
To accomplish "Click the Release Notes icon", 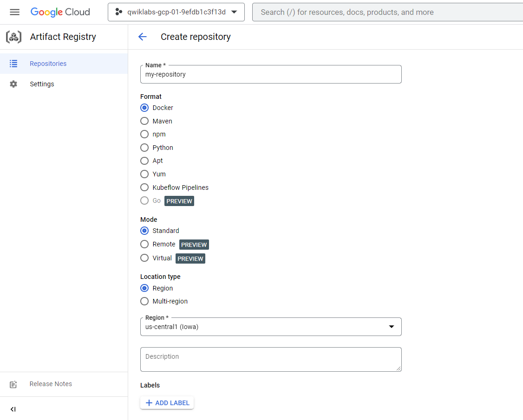I will (13, 384).
